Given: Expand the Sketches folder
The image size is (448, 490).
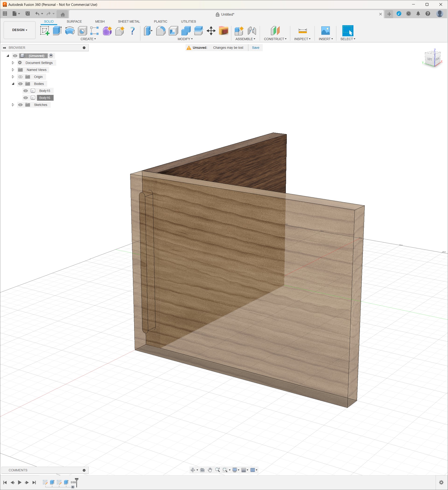Looking at the screenshot, I should [x=13, y=105].
